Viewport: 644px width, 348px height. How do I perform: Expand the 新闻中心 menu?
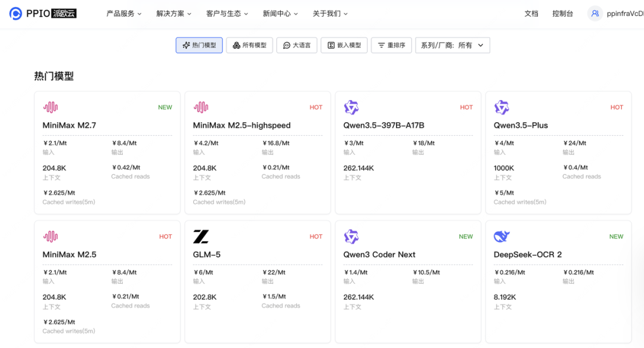(x=280, y=14)
